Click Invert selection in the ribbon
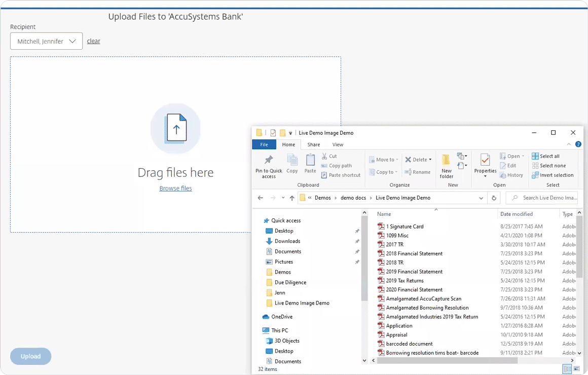 tap(553, 175)
